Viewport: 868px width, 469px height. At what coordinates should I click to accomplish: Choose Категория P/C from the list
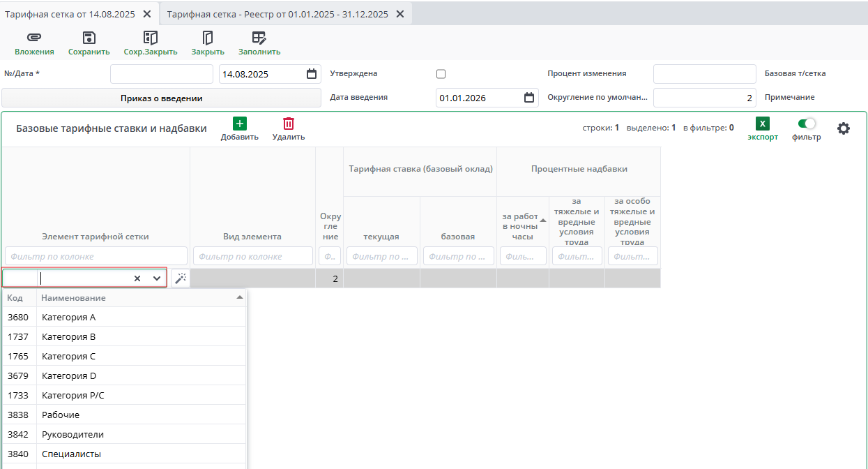point(124,395)
